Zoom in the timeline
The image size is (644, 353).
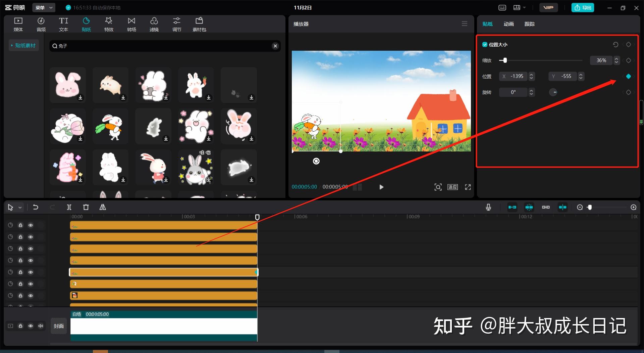pos(634,208)
